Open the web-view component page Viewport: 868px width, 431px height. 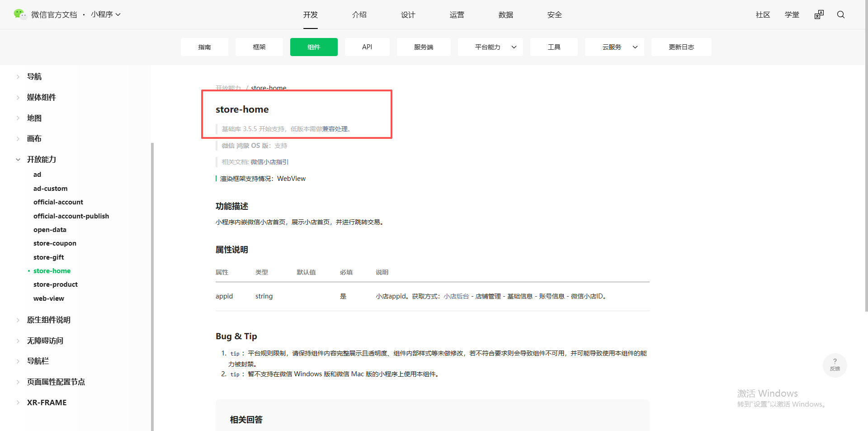coord(49,298)
